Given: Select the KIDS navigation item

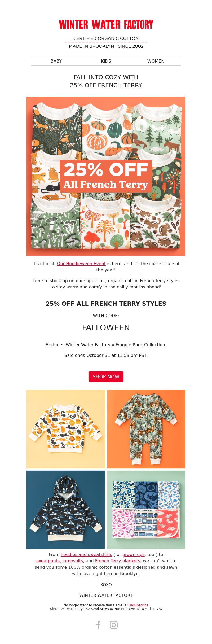Looking at the screenshot, I should tap(106, 61).
